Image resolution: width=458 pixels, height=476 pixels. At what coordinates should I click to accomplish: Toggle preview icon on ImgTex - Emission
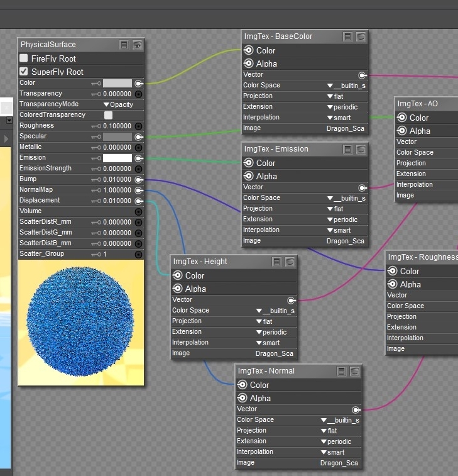(x=361, y=149)
